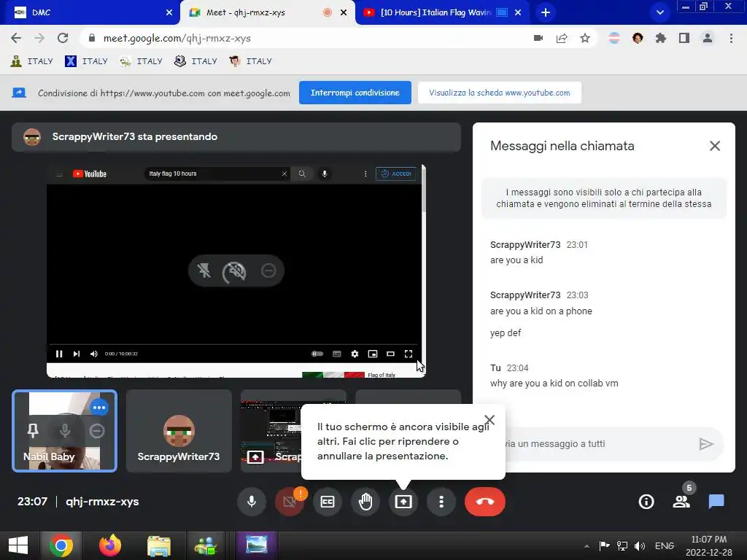Unpin the presentation using pin icon overlay
747x560 pixels.
[204, 271]
